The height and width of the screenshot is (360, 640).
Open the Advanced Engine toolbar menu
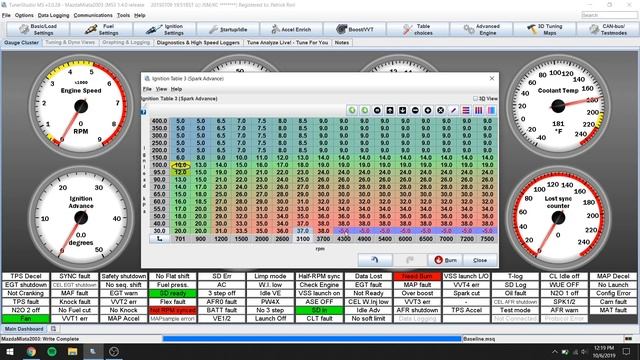click(x=481, y=29)
